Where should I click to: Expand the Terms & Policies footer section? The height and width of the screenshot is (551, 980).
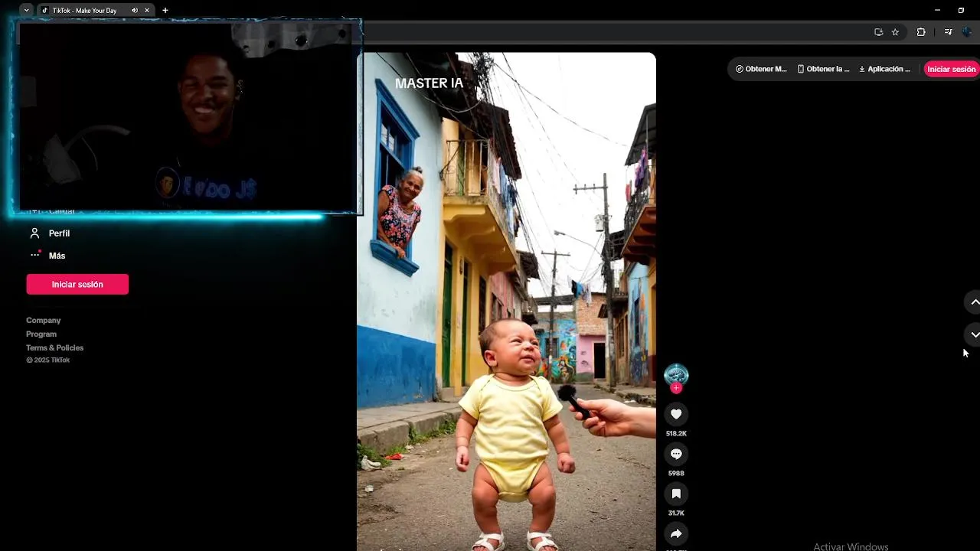tap(55, 348)
